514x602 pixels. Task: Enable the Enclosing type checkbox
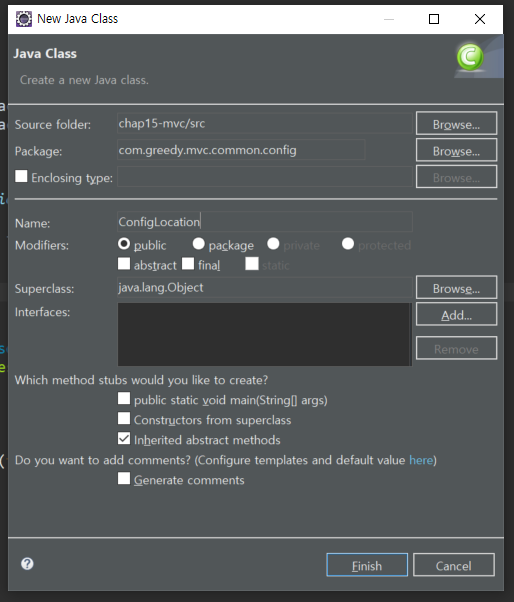point(21,176)
